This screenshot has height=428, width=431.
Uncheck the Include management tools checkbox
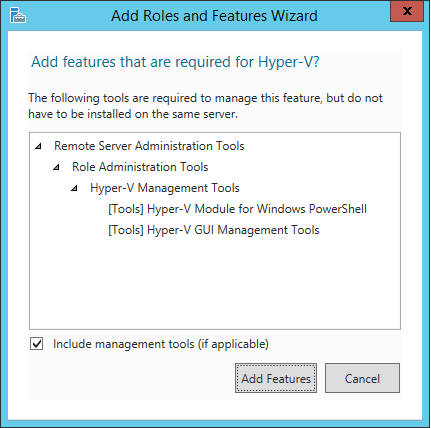36,344
